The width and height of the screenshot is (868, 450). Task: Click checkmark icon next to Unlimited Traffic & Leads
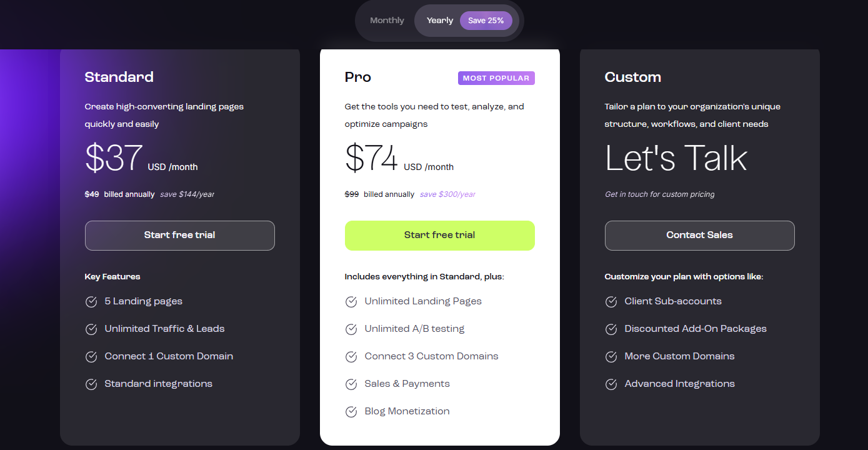(x=91, y=329)
